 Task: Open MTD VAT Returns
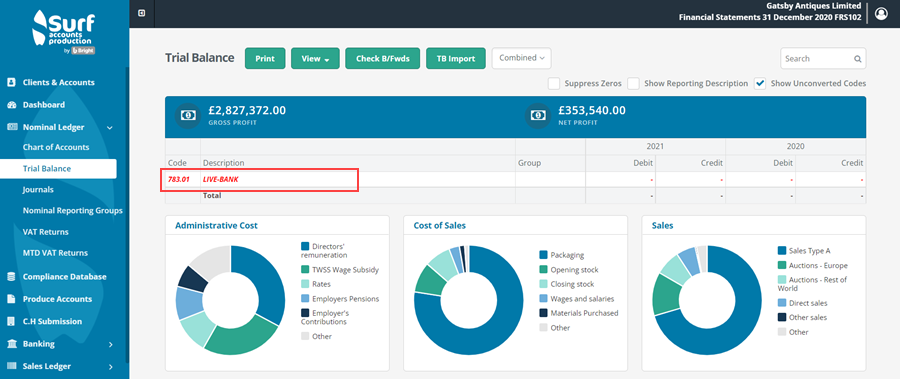[x=55, y=253]
